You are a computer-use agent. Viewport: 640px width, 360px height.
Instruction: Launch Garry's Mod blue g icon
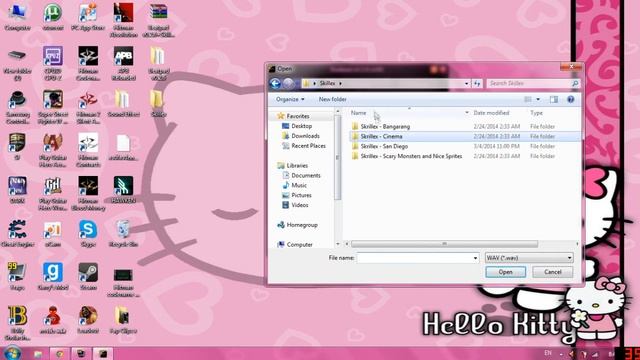(53, 277)
